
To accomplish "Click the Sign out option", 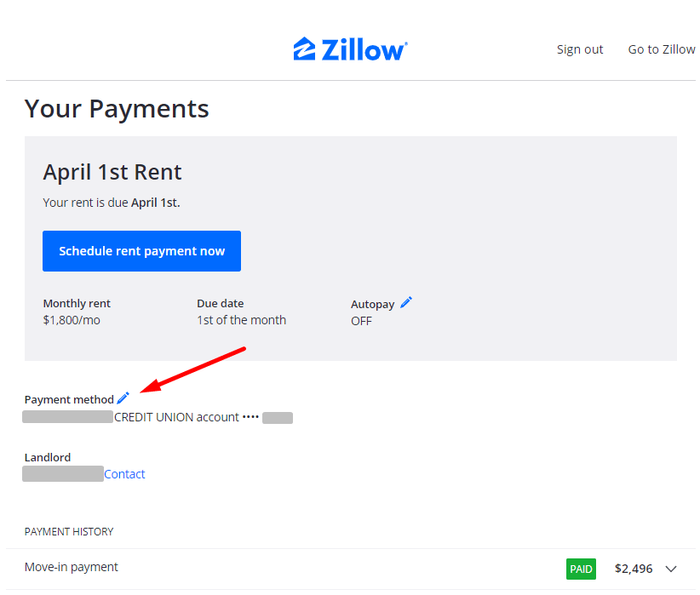I will click(580, 49).
